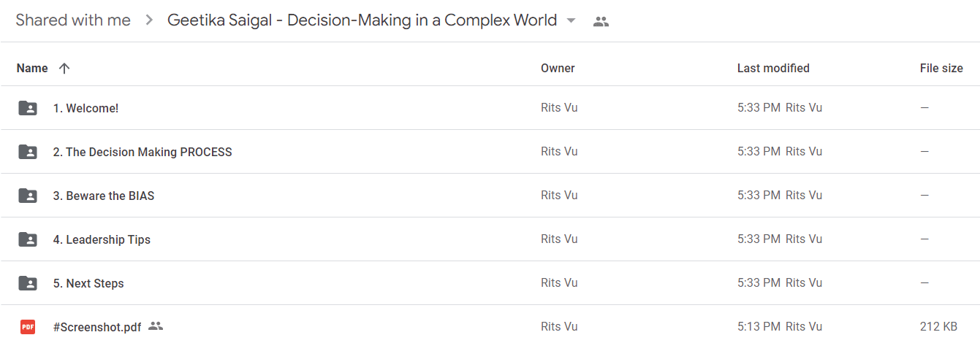Go back to Shared with me
Image resolution: width=980 pixels, height=343 pixels.
point(73,20)
